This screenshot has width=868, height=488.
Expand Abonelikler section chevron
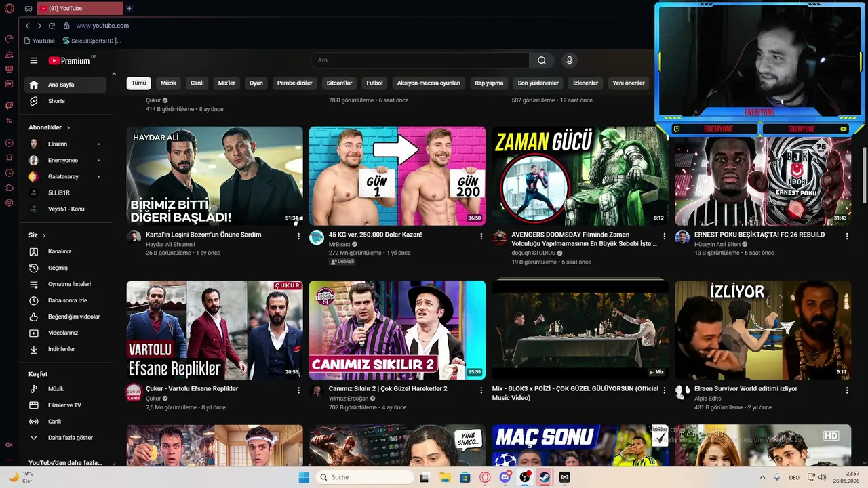click(x=68, y=127)
